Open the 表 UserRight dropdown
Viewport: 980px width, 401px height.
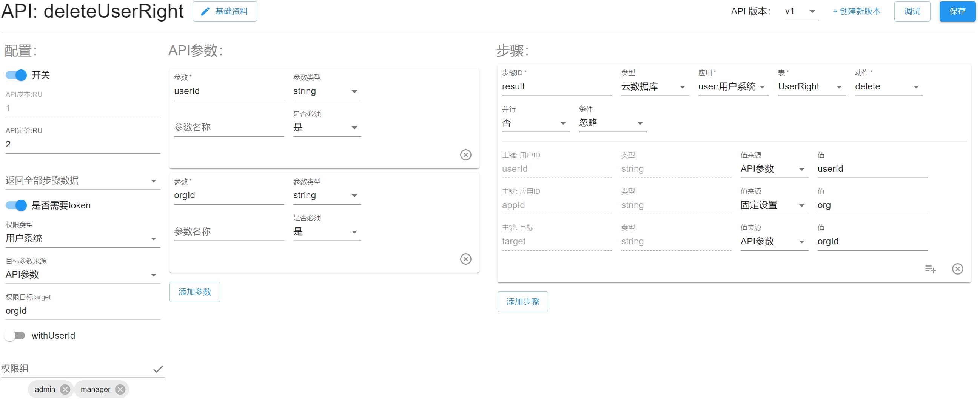pyautogui.click(x=812, y=87)
